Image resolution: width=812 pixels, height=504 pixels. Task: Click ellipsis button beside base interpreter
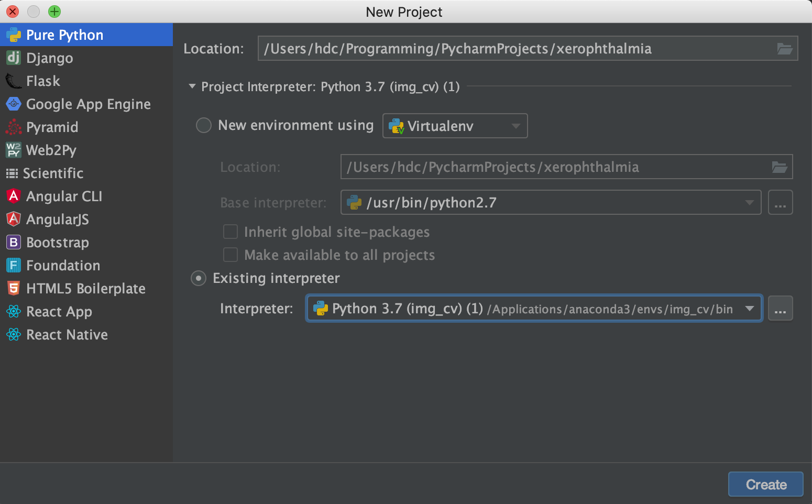tap(780, 202)
